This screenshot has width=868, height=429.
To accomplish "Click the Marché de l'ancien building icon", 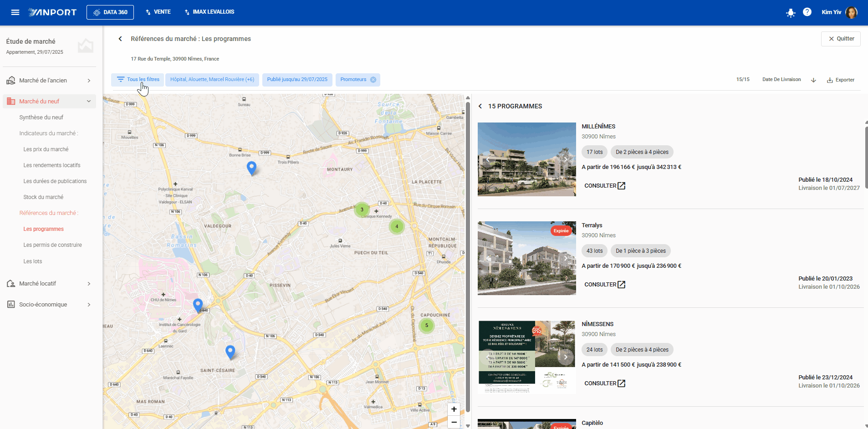I will (11, 81).
